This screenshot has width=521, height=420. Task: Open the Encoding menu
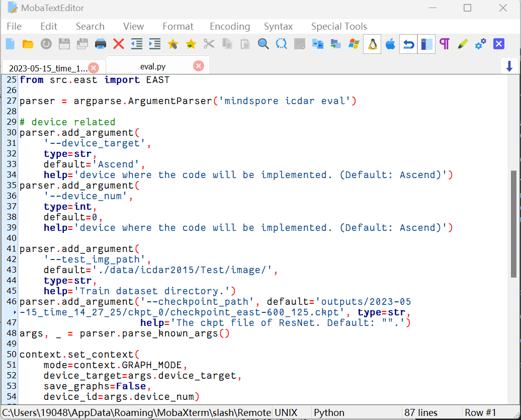point(230,27)
